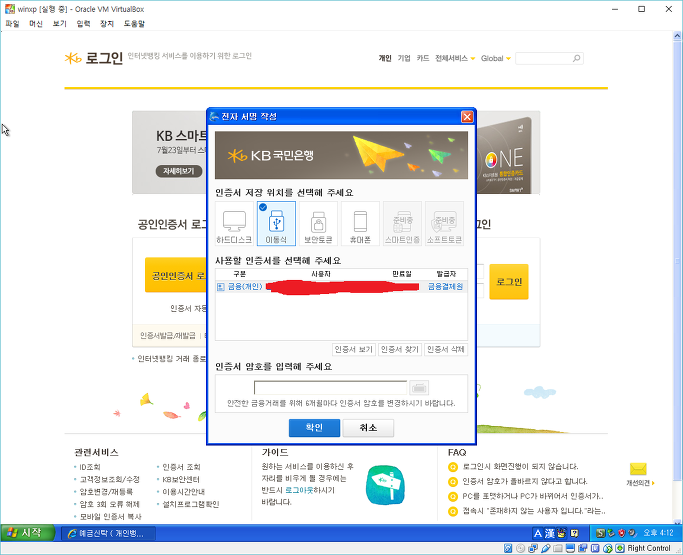
Task: Click safely remove hardware tray icon
Action: point(611,533)
